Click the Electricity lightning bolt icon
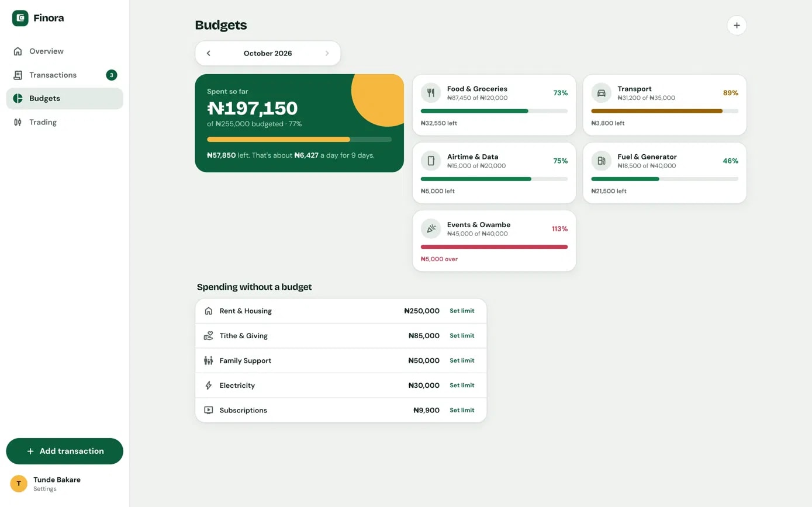Viewport: 812px width, 507px height. coord(209,386)
